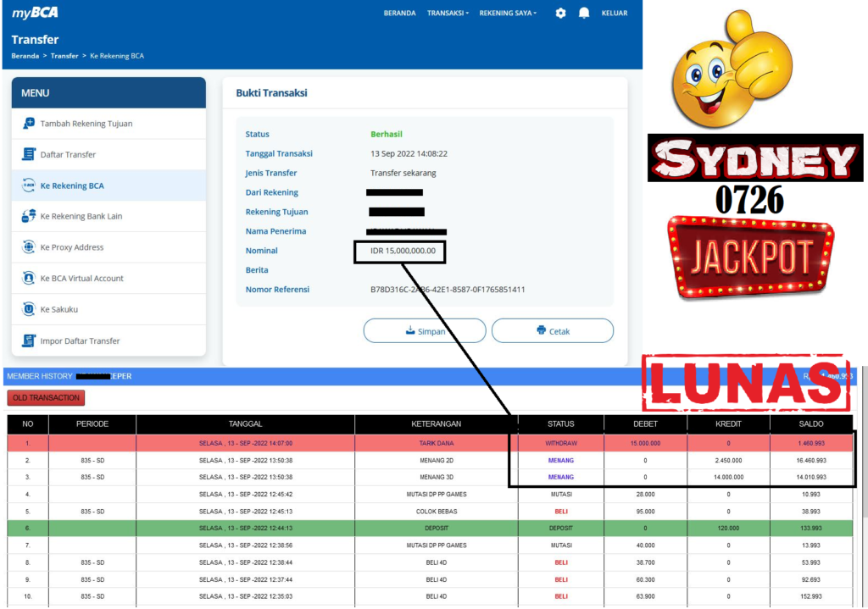Open OLD TRANSACTION history
Image resolution: width=868 pixels, height=609 pixels.
[x=46, y=398]
